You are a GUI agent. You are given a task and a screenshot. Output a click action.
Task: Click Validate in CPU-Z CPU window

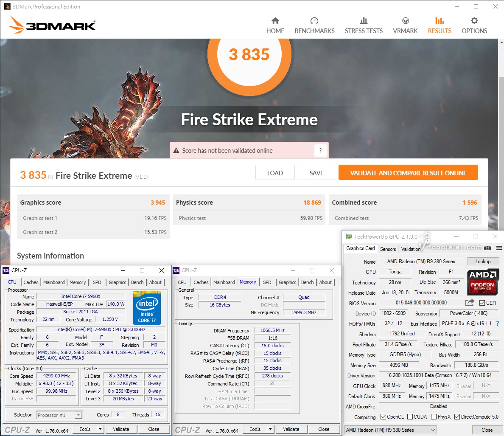121,429
